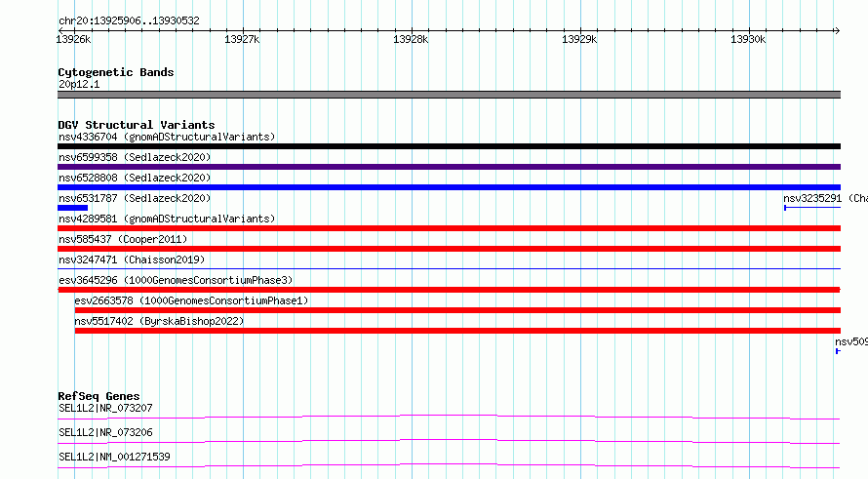Select the magenta NM_001271539 transcript line
Viewport: 868px width, 479px height.
449,465
